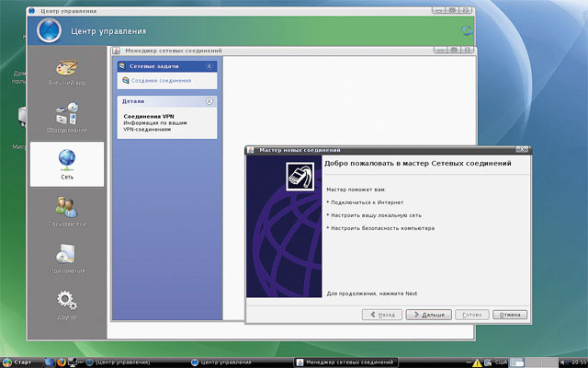The width and height of the screenshot is (588, 368).
Task: Minimize the Центр управления window
Action: tap(438, 10)
